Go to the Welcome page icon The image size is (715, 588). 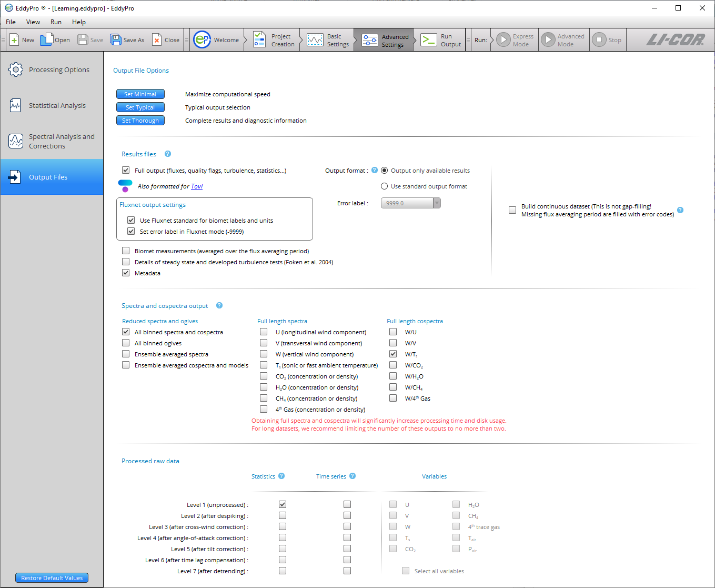[x=202, y=39]
